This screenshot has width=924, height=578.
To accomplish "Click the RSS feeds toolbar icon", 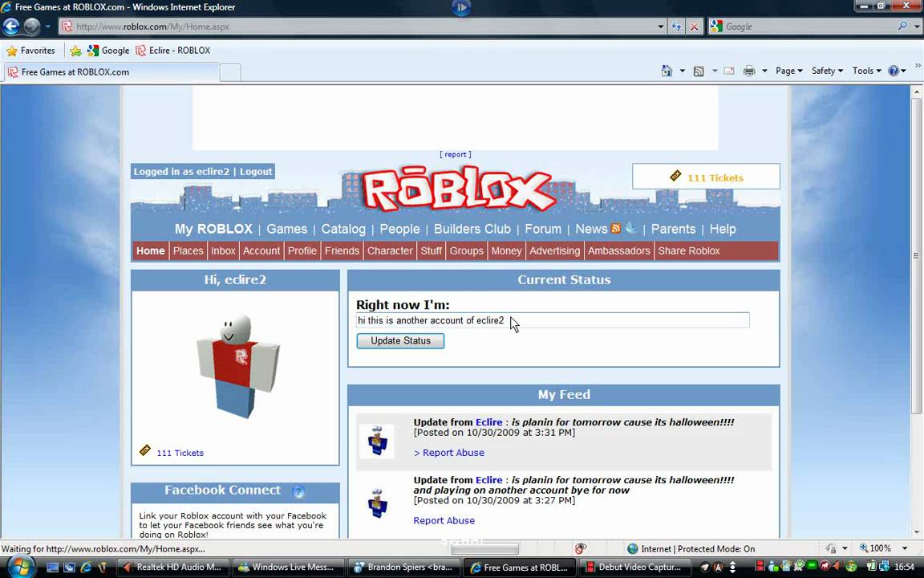I will 699,71.
